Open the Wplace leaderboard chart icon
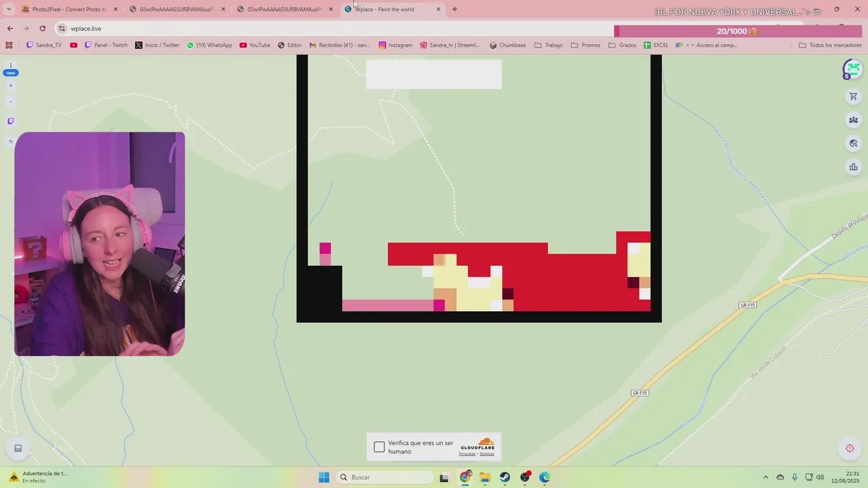Screen dimensions: 868x488 click(853, 167)
